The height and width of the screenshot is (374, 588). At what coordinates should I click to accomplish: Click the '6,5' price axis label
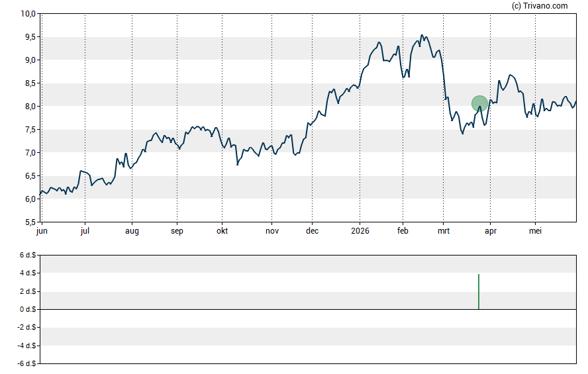pyautogui.click(x=30, y=176)
